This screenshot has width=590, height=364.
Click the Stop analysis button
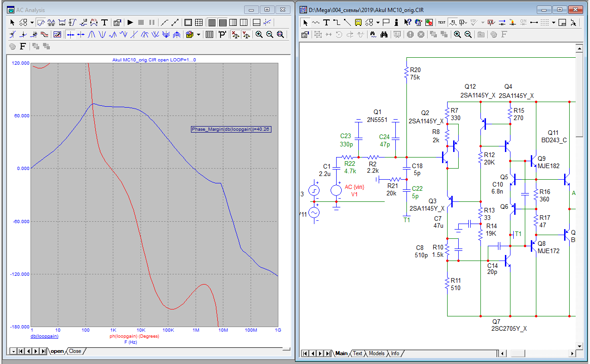141,22
